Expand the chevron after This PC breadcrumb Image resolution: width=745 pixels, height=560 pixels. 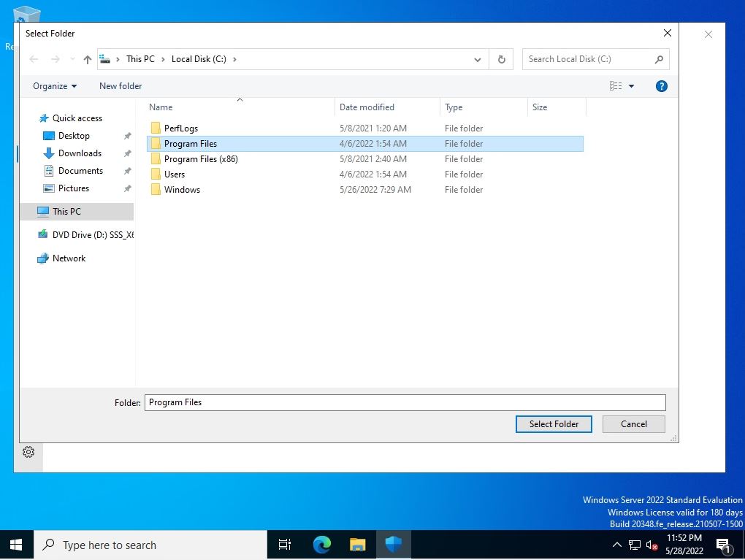pos(163,59)
